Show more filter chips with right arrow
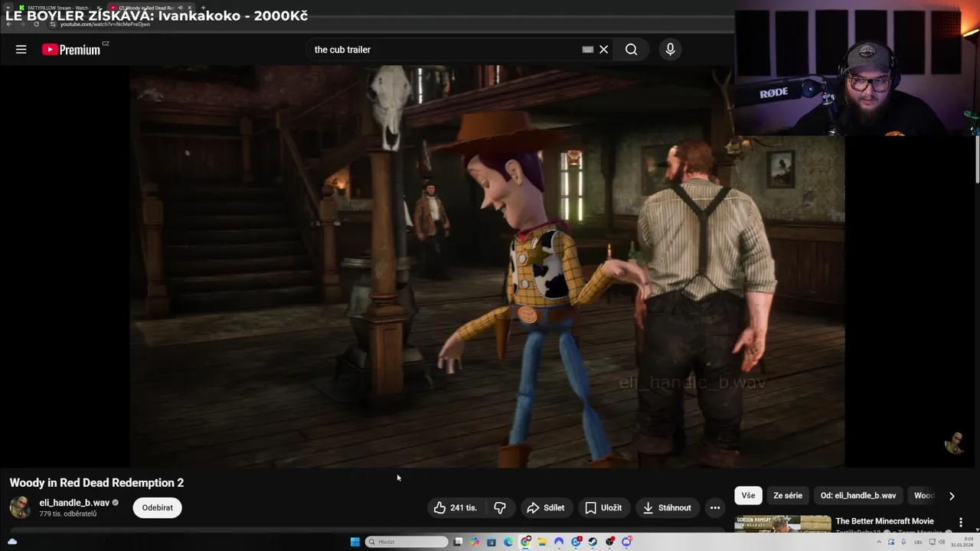This screenshot has width=980, height=551. point(952,496)
